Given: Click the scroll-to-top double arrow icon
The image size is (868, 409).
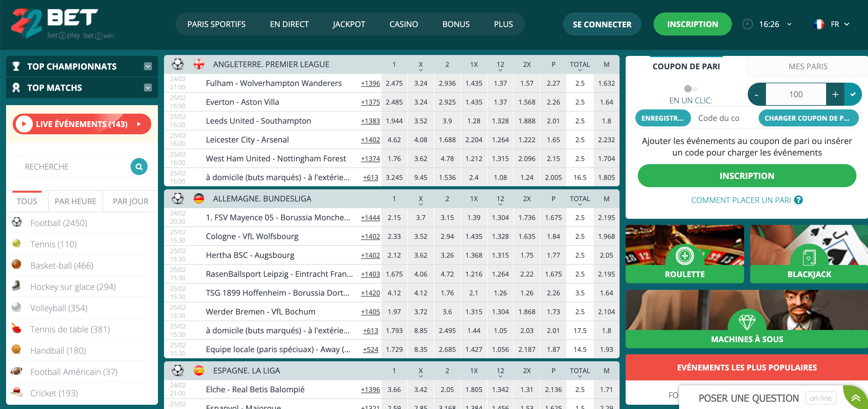Looking at the screenshot, I should point(856,398).
